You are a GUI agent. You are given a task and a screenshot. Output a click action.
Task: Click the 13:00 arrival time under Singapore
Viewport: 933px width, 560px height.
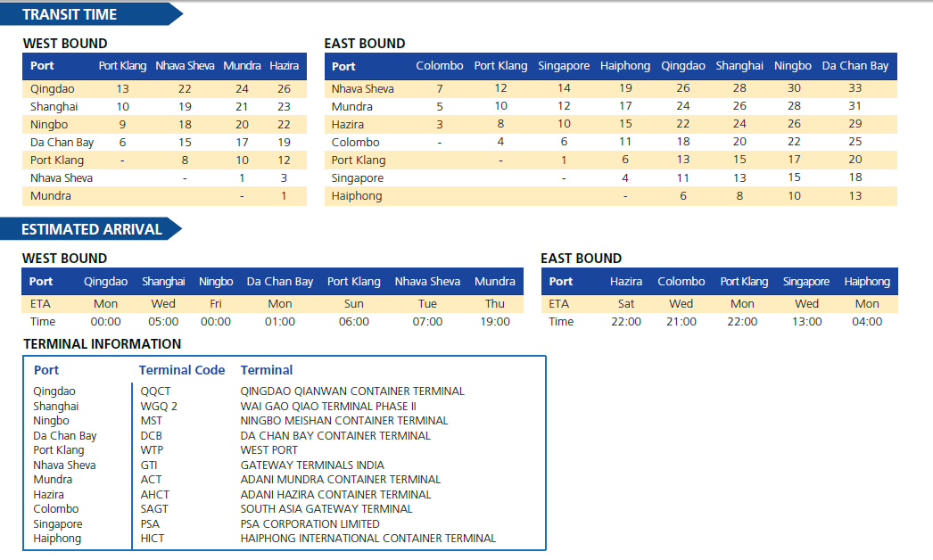click(806, 322)
